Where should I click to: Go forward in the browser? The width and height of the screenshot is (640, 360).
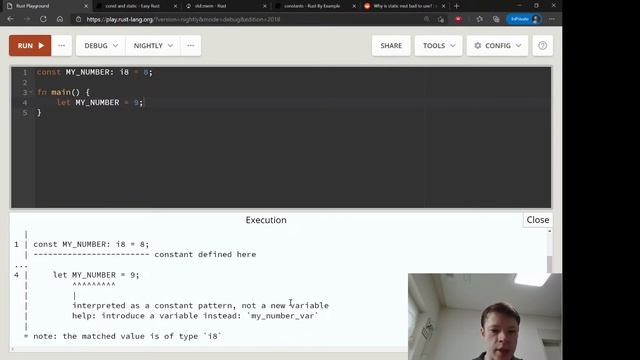[27, 19]
